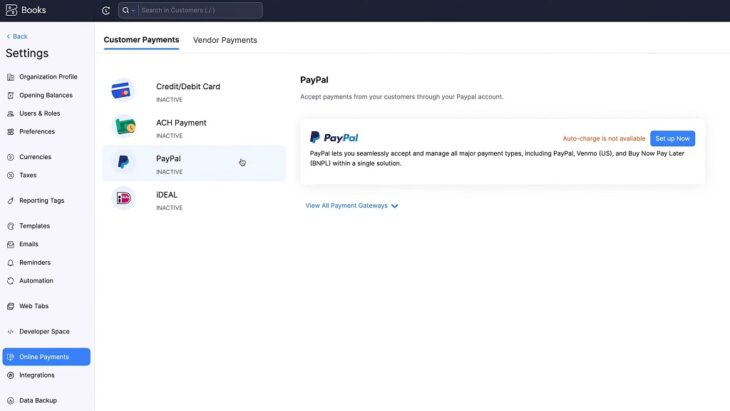Click the Preferences icon
The image size is (730, 411).
10,132
